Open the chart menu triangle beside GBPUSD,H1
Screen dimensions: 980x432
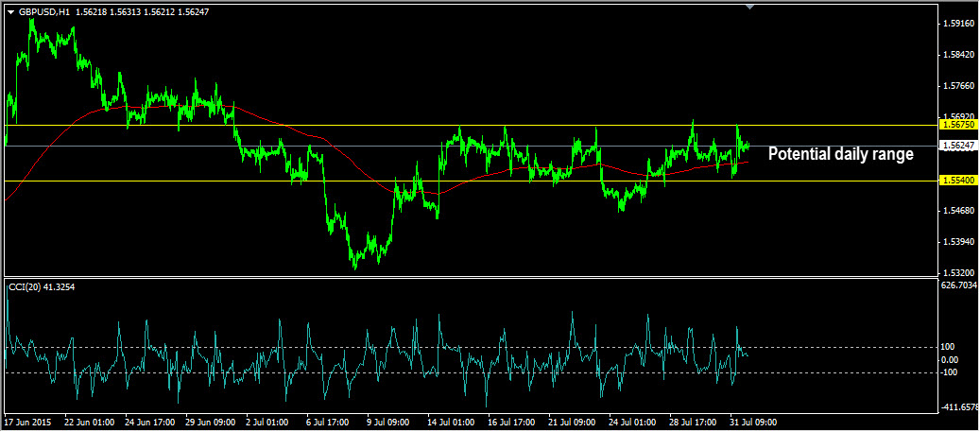tap(10, 11)
